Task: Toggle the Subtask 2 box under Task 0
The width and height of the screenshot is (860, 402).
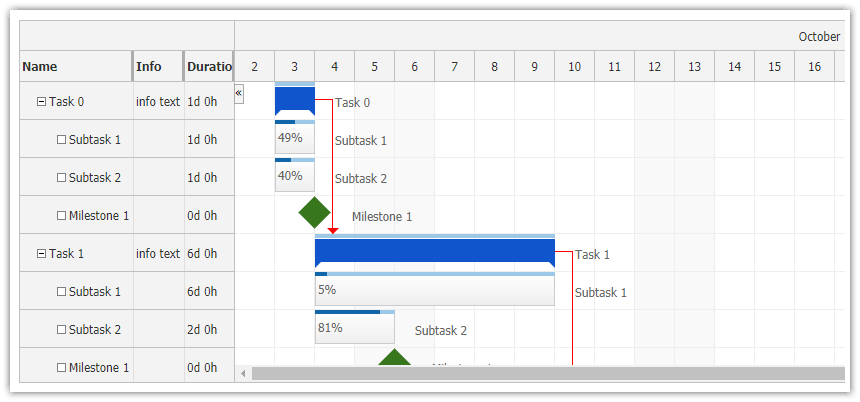Action: coord(61,178)
